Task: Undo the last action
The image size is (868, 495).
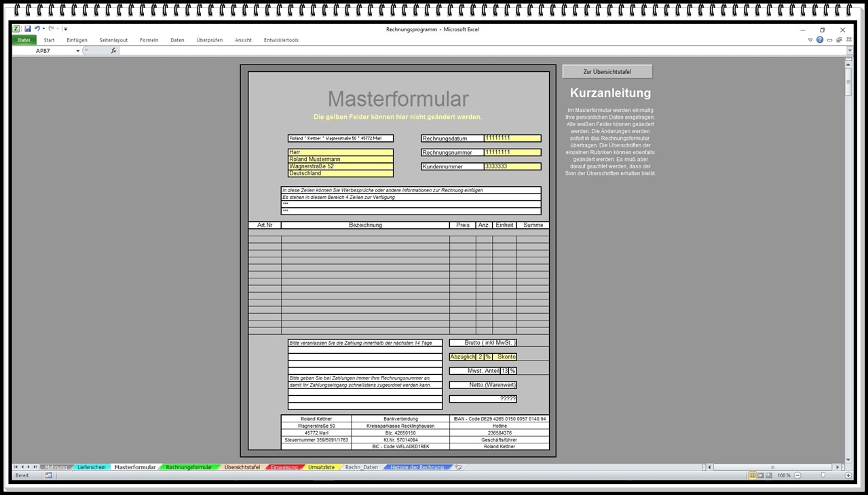Action: coord(37,29)
